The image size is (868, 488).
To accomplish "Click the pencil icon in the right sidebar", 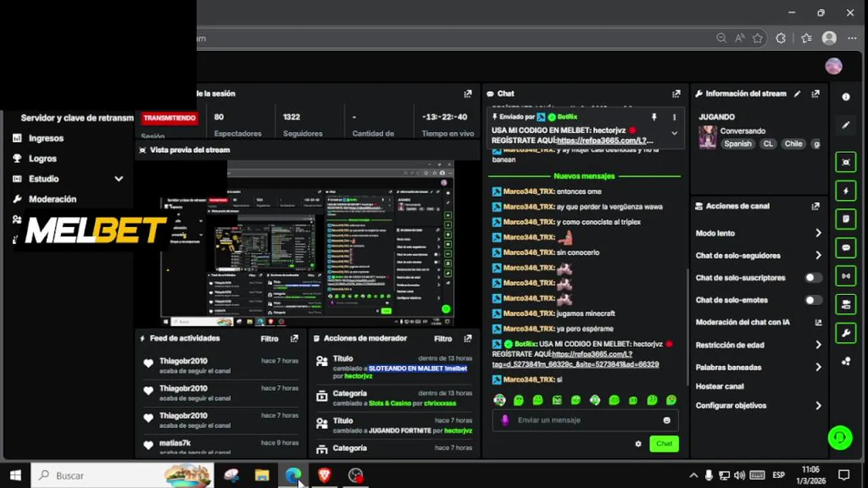I will pos(846,125).
